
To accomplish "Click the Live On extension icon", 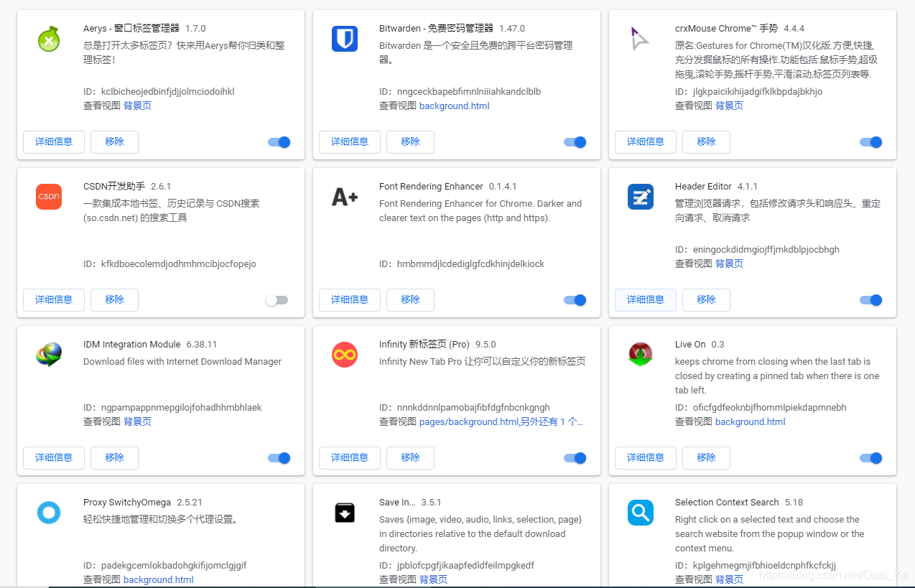I will click(641, 355).
